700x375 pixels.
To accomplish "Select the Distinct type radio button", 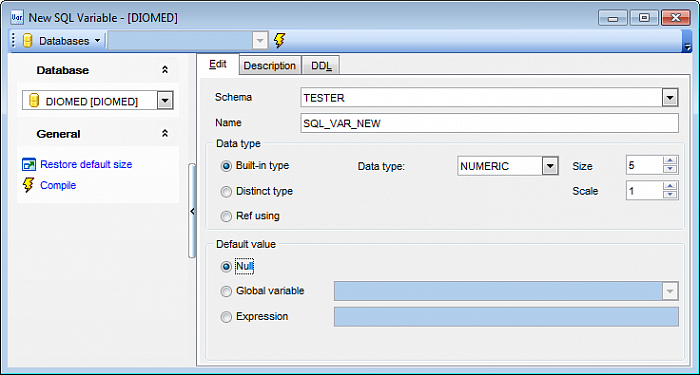I will coord(227,192).
